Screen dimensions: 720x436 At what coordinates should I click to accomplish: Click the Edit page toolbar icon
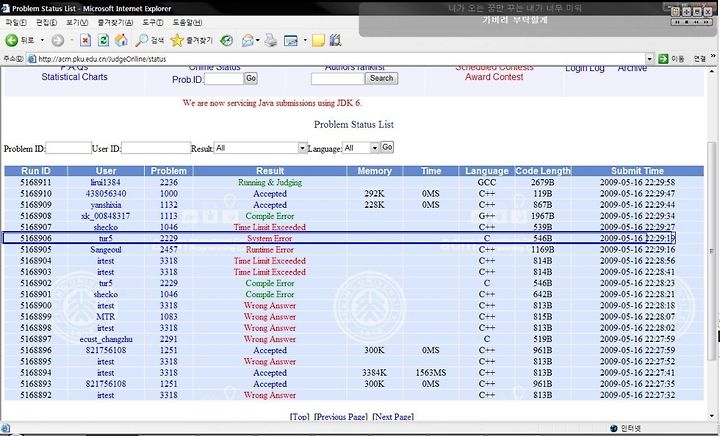291,40
